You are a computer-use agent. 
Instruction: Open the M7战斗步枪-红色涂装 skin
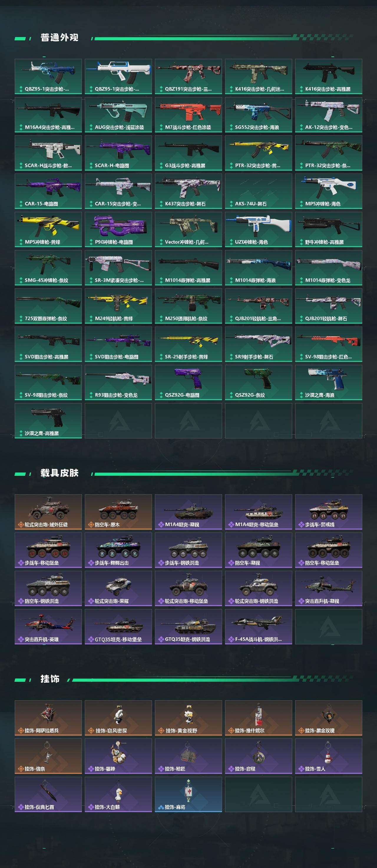[x=188, y=114]
